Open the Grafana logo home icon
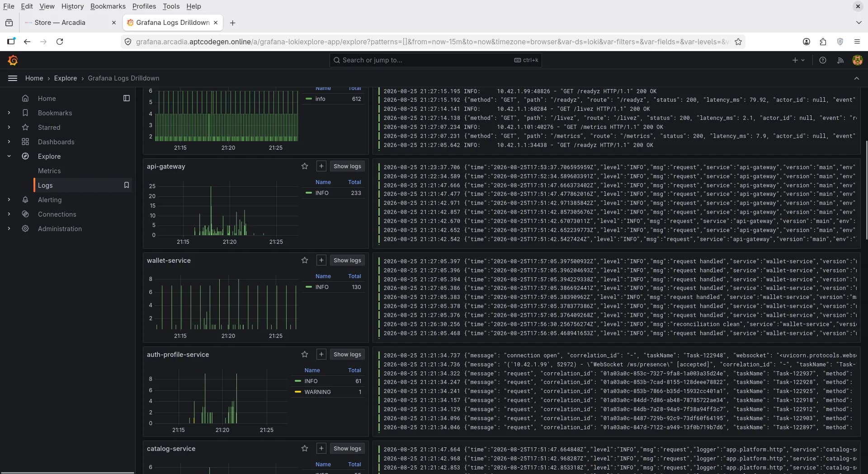 [13, 60]
